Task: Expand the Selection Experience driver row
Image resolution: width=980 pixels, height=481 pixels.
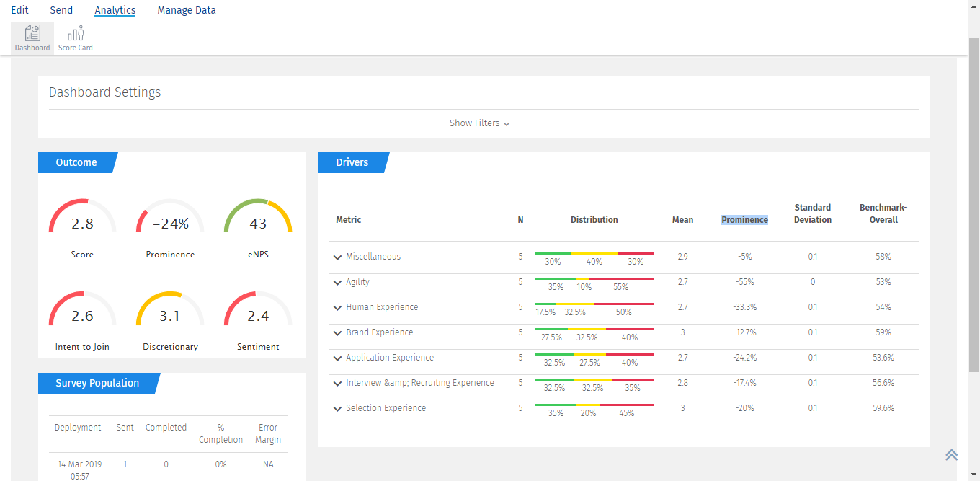Action: [x=337, y=408]
